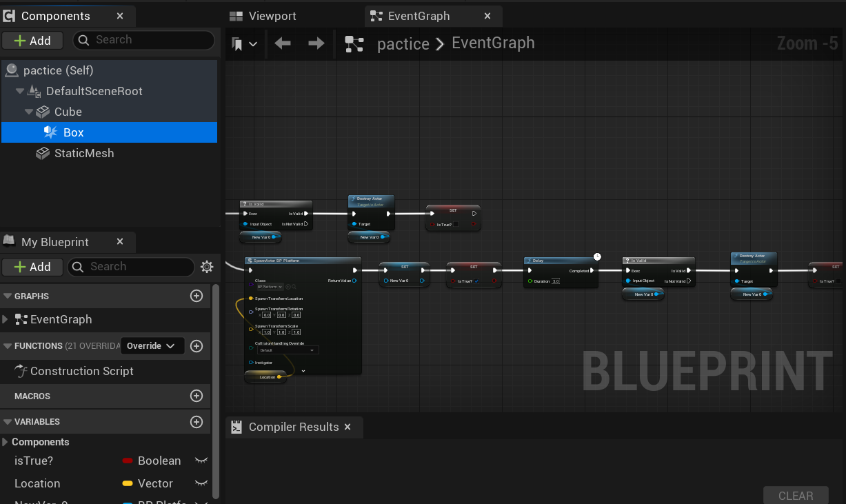Select the Compiler Results tab

293,427
